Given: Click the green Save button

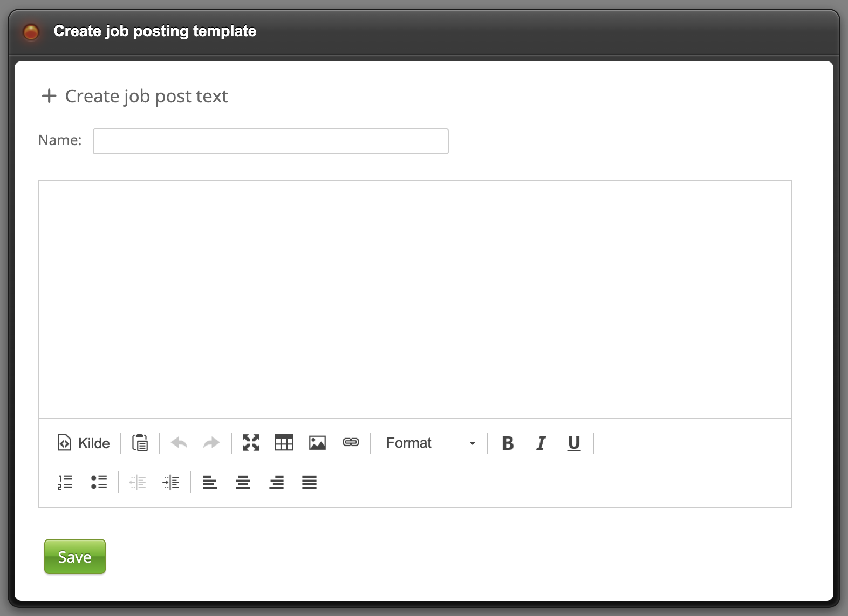Looking at the screenshot, I should 75,557.
